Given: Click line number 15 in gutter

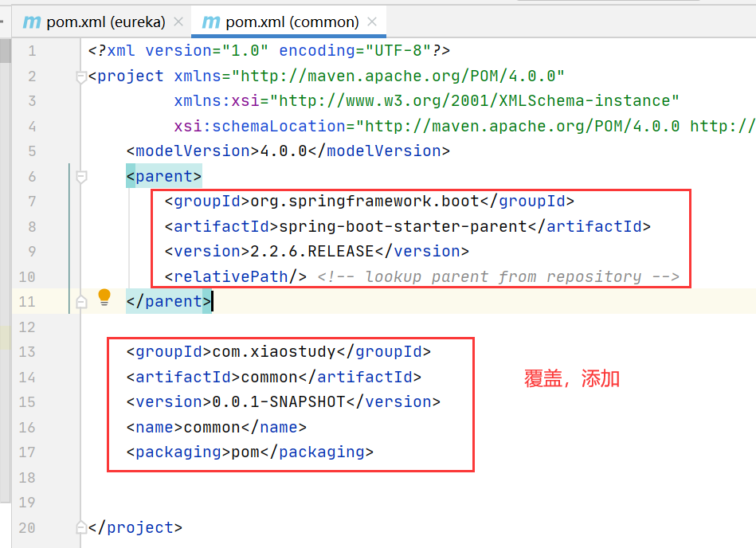Looking at the screenshot, I should click(27, 402).
